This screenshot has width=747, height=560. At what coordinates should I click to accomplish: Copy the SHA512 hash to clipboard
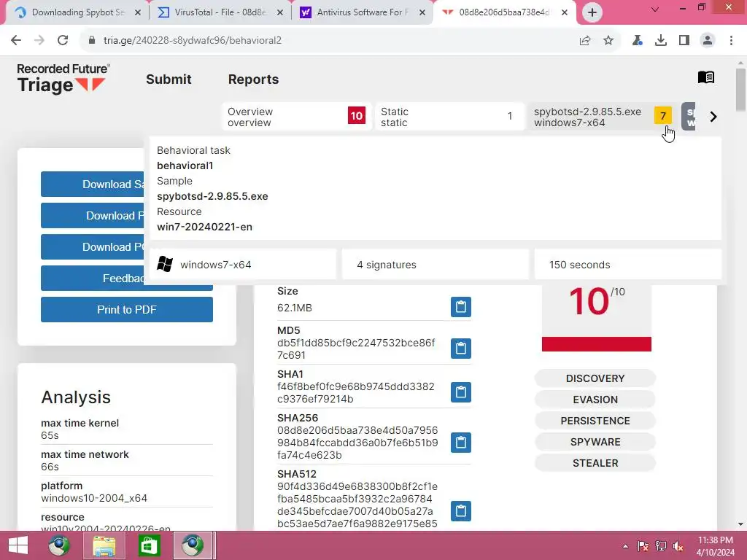click(x=461, y=511)
